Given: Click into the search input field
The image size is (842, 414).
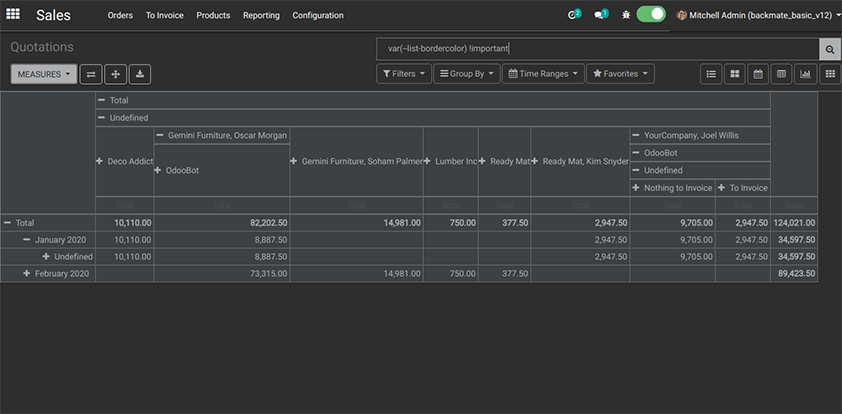Looking at the screenshot, I should (x=597, y=49).
